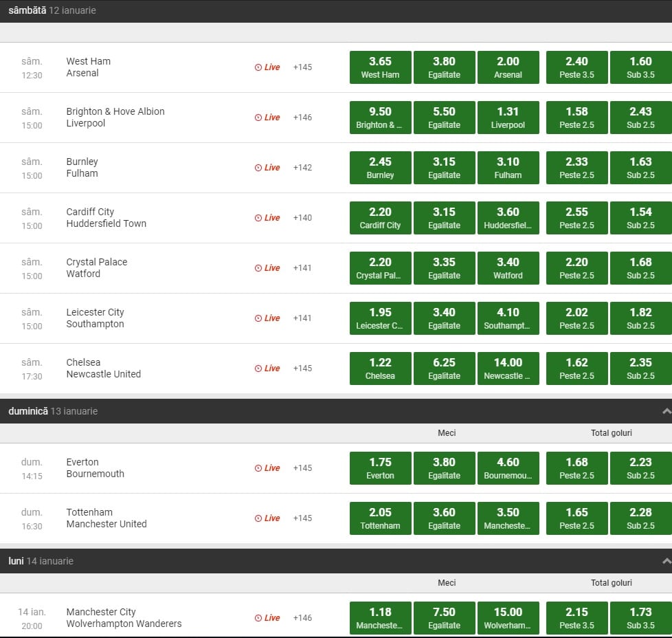Bet on Manchester United win at 3.50
672x638 pixels.
[x=508, y=518]
